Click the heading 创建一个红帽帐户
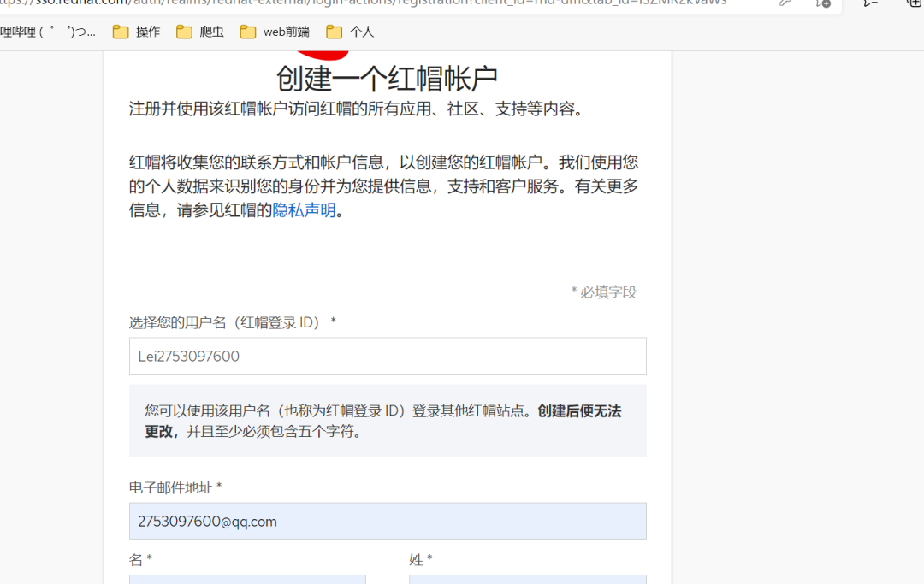This screenshot has height=584, width=924. 388,79
